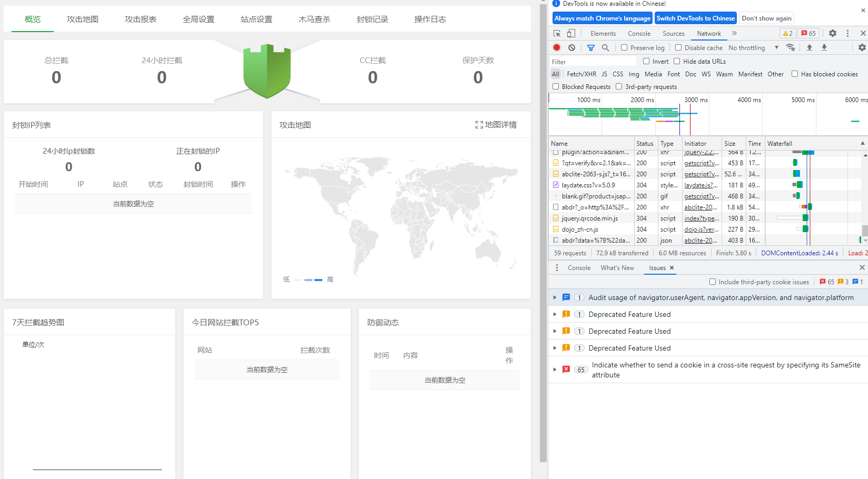Viewport: 868px width, 479px height.
Task: Click the inspect element picker icon
Action: tap(557, 33)
